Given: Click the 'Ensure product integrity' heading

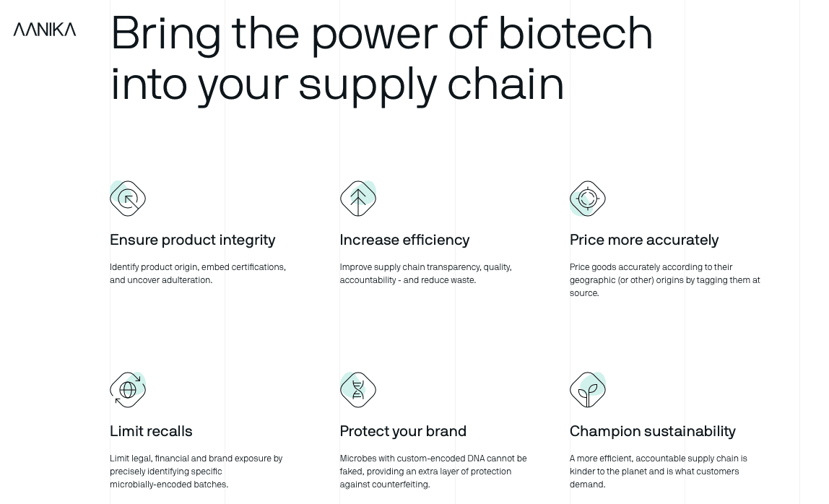Looking at the screenshot, I should (192, 240).
